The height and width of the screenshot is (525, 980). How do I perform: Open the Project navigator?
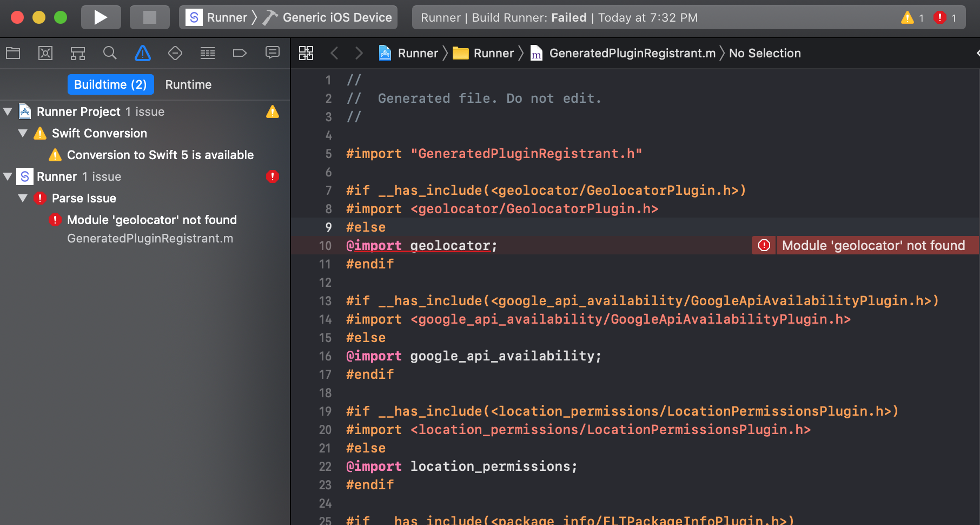13,52
